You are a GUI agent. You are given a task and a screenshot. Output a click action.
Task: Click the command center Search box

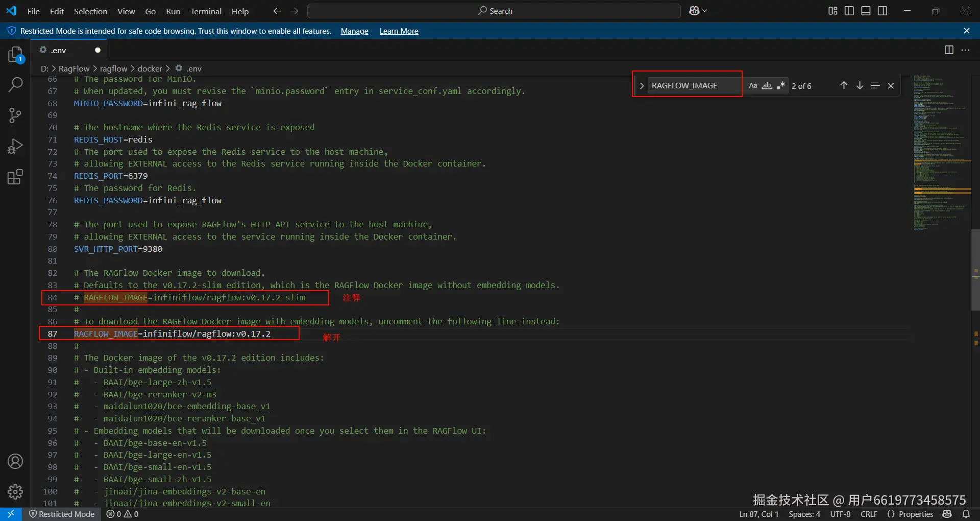494,11
